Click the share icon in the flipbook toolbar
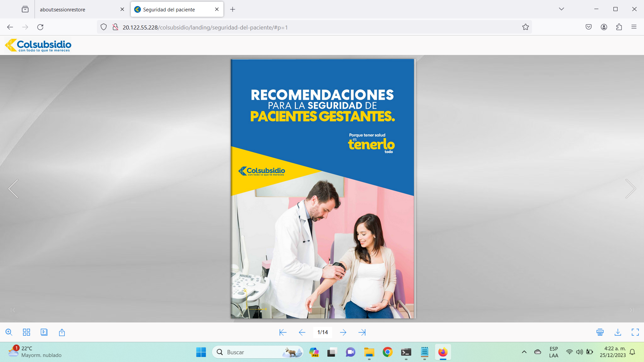This screenshot has width=644, height=362. coord(62,332)
